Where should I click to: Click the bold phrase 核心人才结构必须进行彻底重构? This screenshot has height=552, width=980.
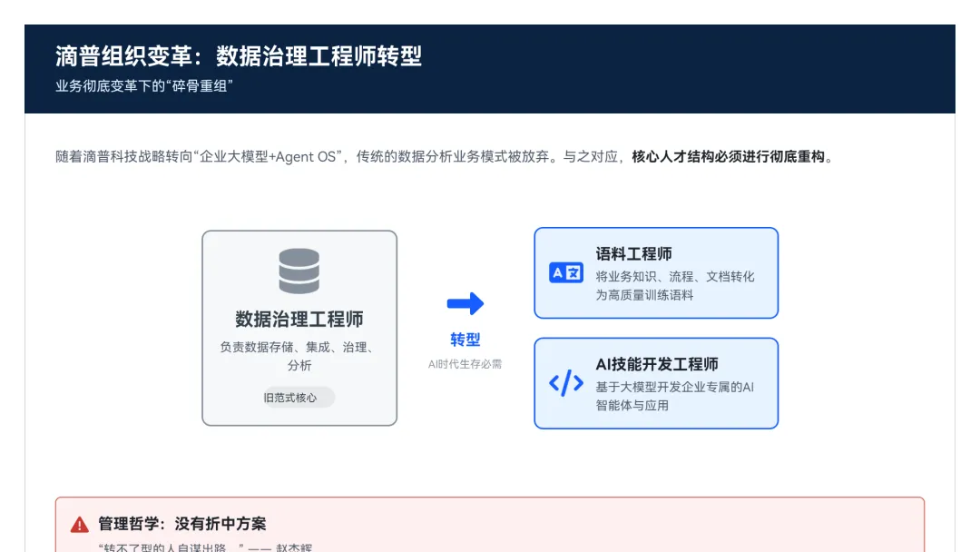pos(728,157)
